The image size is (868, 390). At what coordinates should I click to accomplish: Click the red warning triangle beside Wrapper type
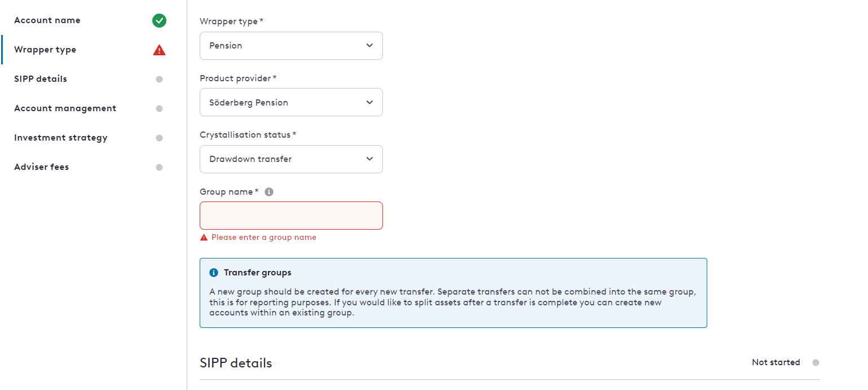tap(159, 50)
